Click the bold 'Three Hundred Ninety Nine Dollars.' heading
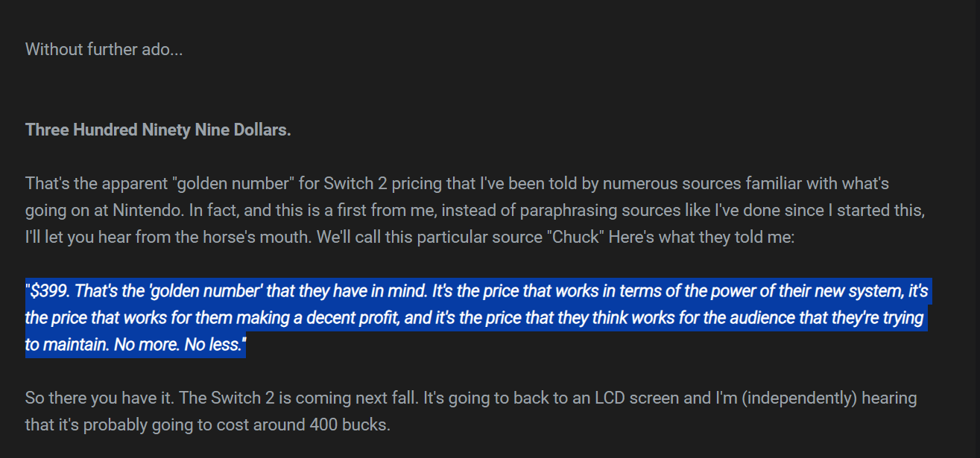 [x=158, y=130]
